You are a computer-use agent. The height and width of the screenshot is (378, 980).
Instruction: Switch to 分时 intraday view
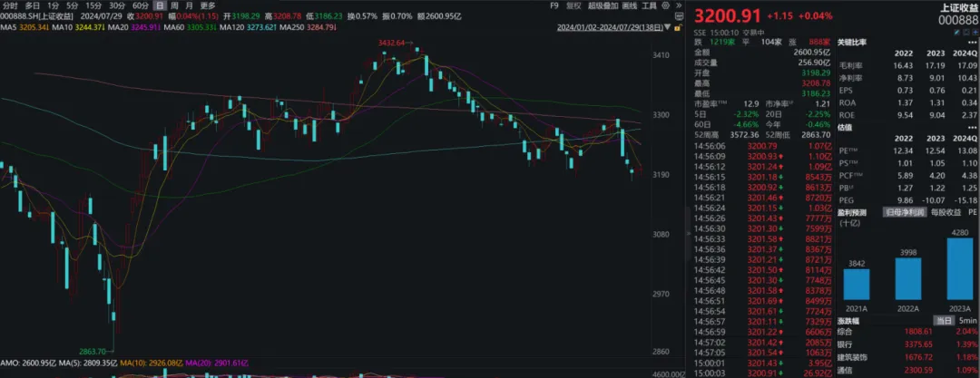9,5
